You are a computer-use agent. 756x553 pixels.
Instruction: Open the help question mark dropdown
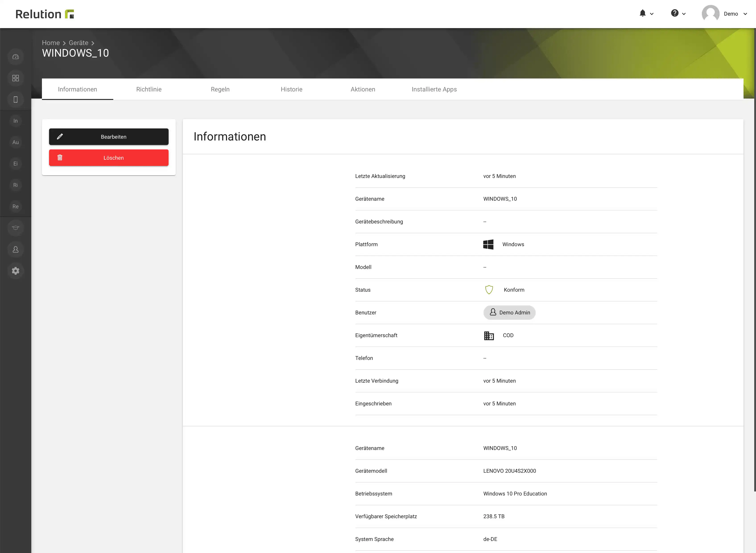(x=678, y=14)
